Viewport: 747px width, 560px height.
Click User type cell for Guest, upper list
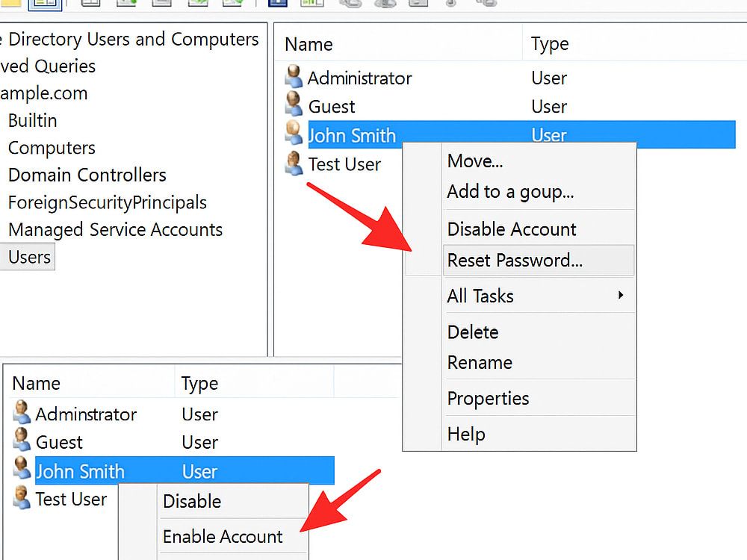tap(549, 107)
